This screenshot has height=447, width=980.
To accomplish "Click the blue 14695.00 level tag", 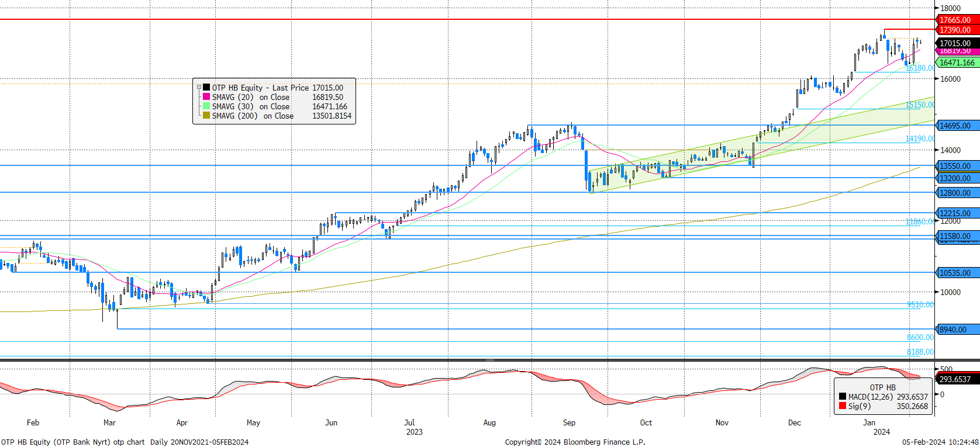I will coord(958,126).
